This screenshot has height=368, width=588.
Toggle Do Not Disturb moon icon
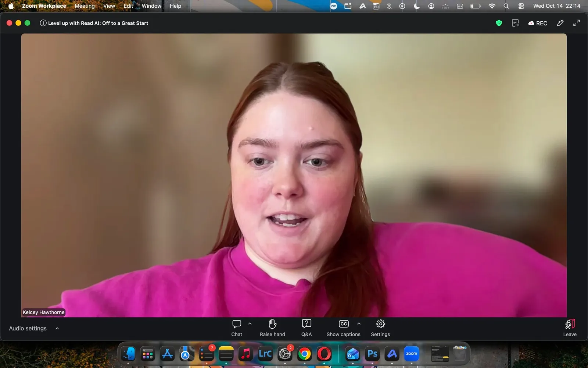pyautogui.click(x=417, y=6)
